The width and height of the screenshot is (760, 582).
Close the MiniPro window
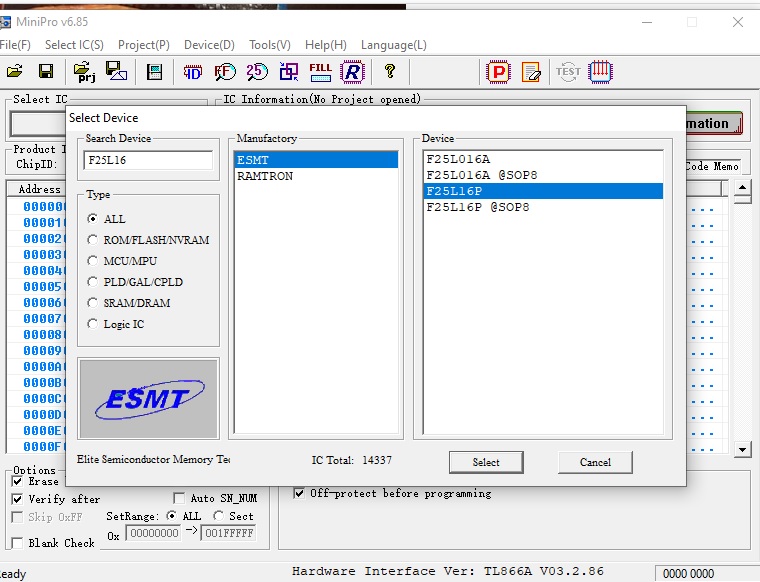pos(738,22)
